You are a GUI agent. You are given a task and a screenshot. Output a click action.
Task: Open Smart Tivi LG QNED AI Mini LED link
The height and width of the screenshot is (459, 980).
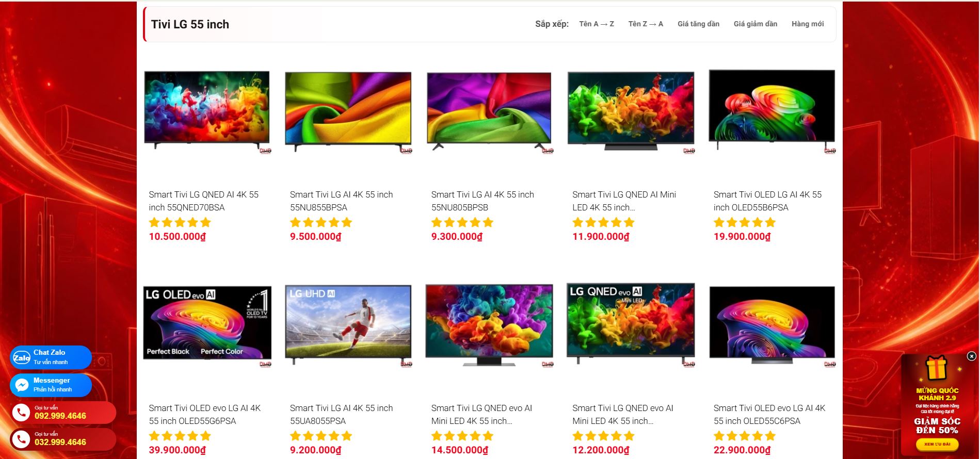coord(624,201)
